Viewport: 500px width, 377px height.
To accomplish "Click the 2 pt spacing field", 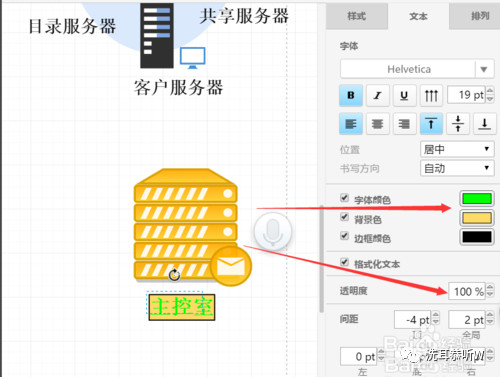I will click(x=467, y=319).
